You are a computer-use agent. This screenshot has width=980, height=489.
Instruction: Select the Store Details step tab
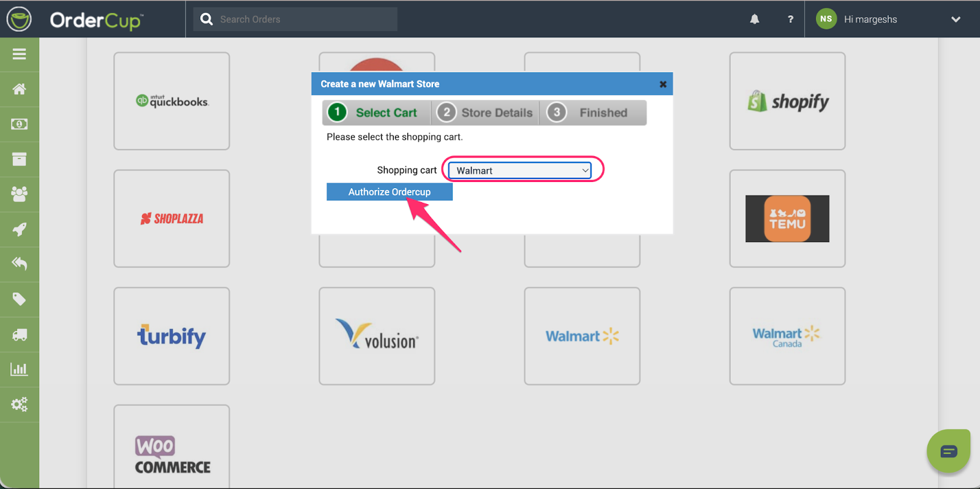click(485, 113)
